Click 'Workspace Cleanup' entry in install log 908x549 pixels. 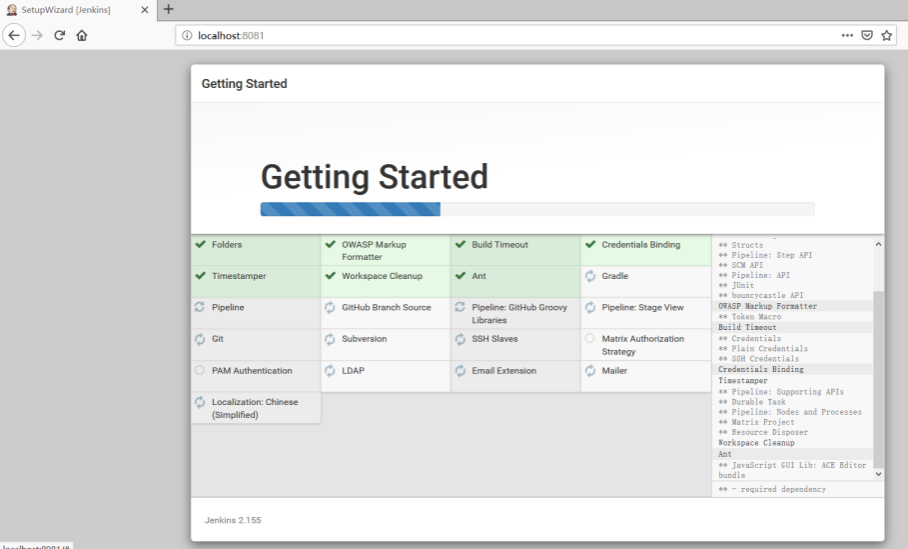click(x=757, y=442)
